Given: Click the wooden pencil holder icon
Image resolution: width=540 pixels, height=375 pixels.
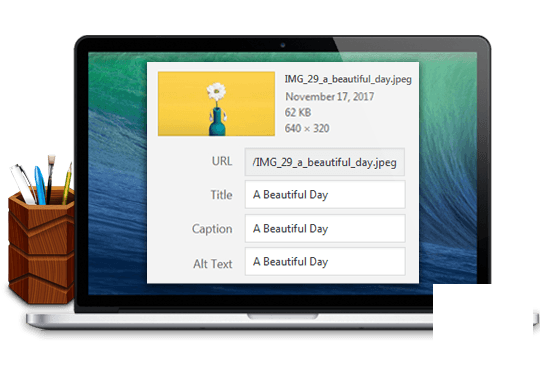Looking at the screenshot, I should coord(41,230).
